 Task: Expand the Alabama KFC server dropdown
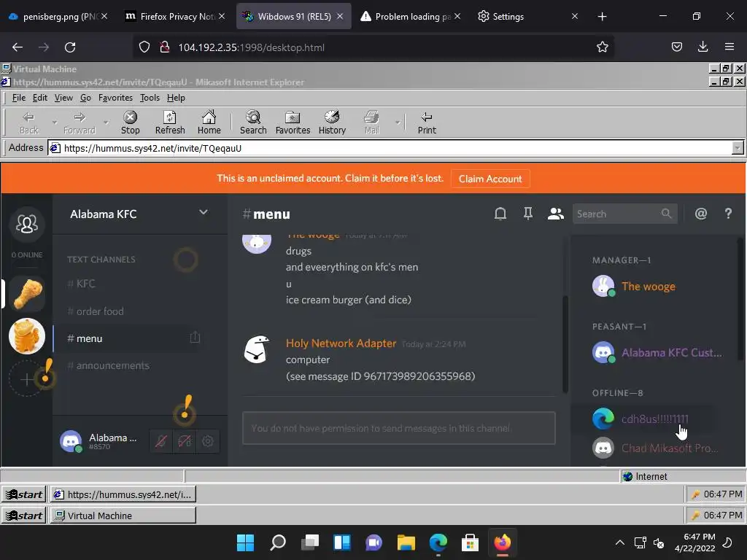[204, 212]
